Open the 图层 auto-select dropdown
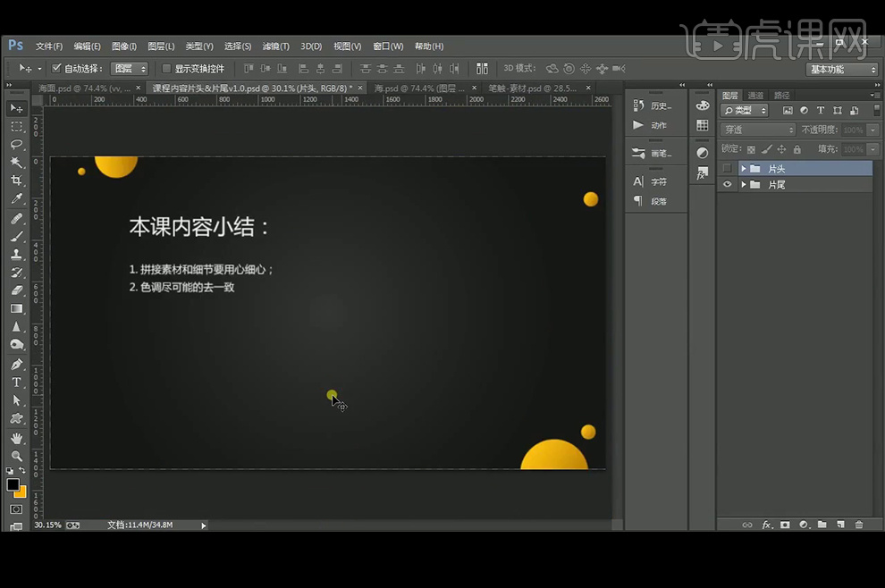 (x=130, y=68)
